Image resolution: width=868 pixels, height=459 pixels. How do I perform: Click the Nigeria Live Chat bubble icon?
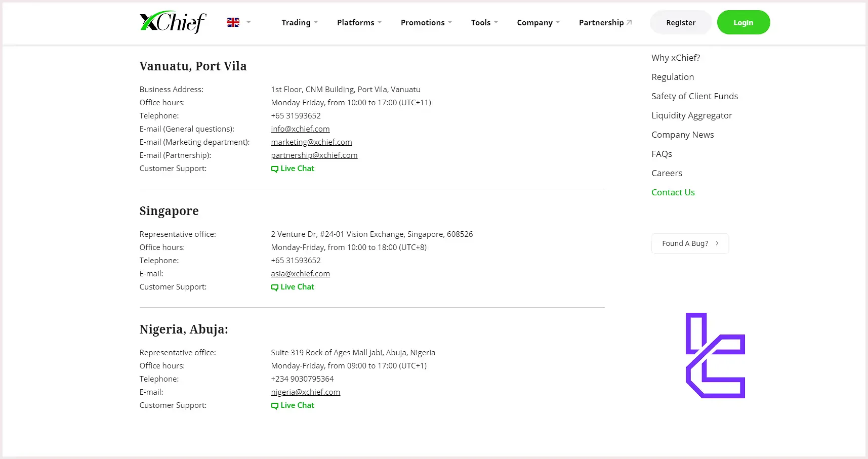coord(274,406)
